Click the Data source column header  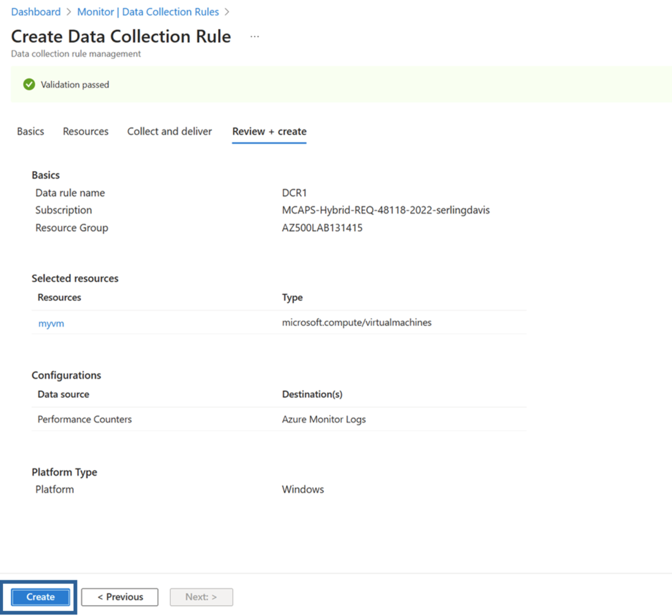[x=63, y=394]
